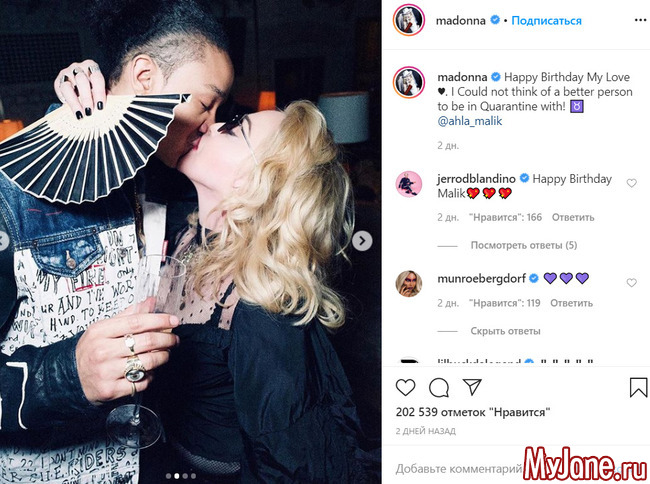The width and height of the screenshot is (650, 484).
Task: Save post with bookmark icon
Action: [x=638, y=387]
